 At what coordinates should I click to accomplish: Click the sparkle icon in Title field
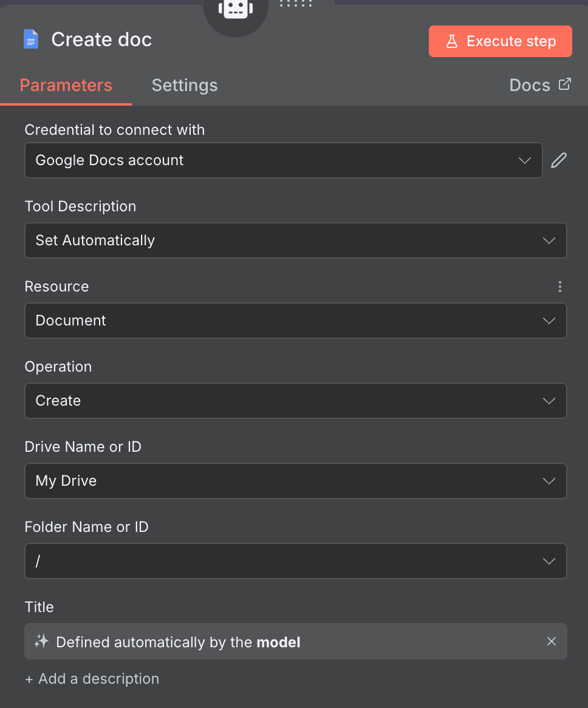(41, 641)
